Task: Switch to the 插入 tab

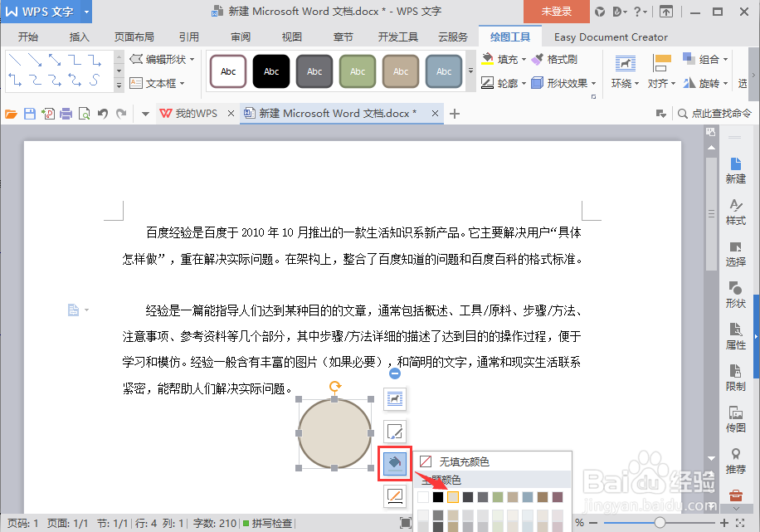Action: [x=79, y=37]
